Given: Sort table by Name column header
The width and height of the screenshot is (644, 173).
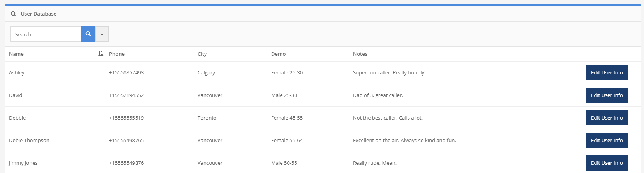Looking at the screenshot, I should click(16, 54).
